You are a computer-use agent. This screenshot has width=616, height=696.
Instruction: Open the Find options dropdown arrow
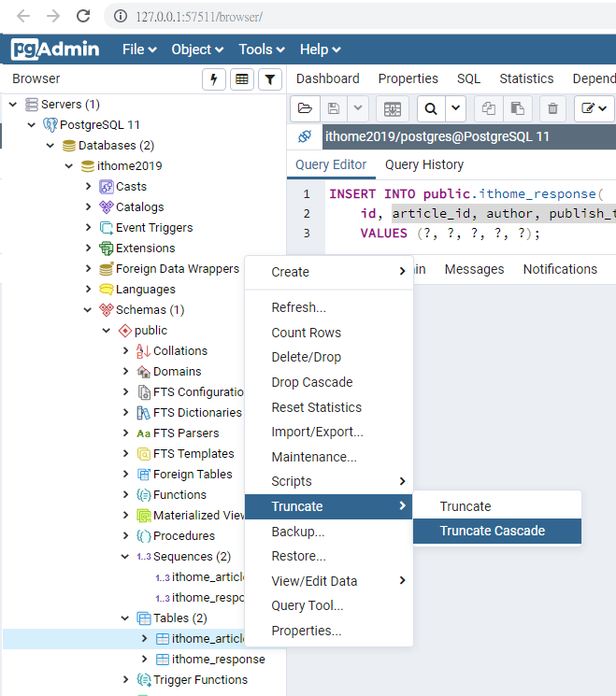[x=455, y=108]
